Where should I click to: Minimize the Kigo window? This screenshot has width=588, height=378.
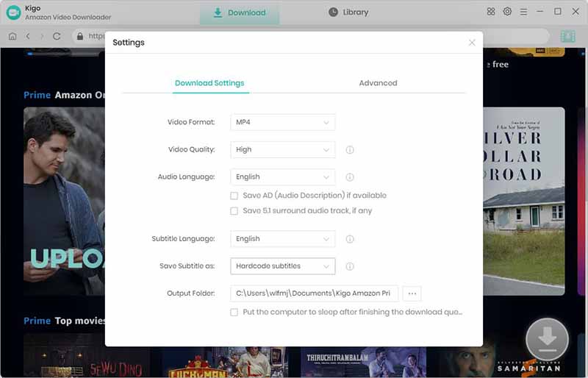tap(539, 12)
